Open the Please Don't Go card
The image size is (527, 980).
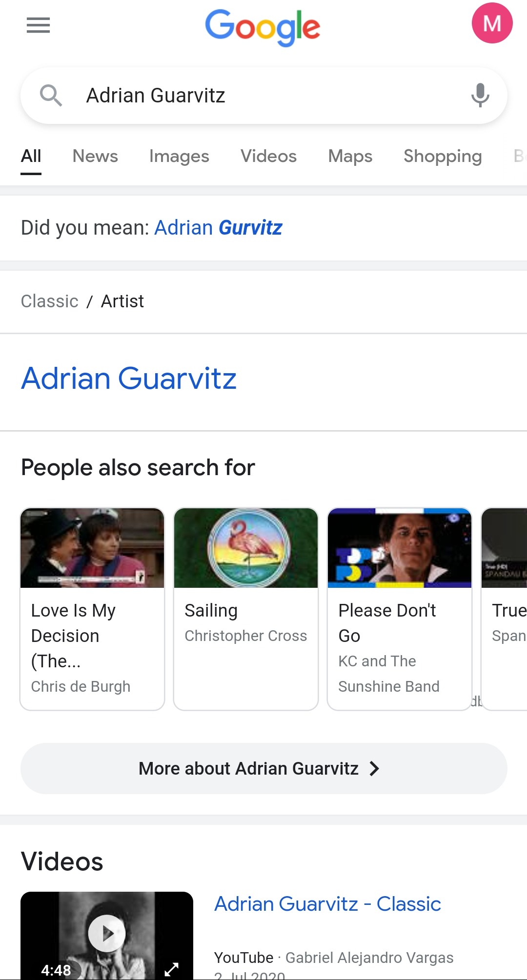point(400,609)
